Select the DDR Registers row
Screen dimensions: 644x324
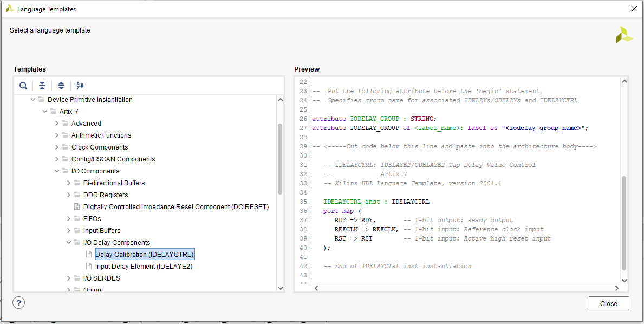pos(106,195)
